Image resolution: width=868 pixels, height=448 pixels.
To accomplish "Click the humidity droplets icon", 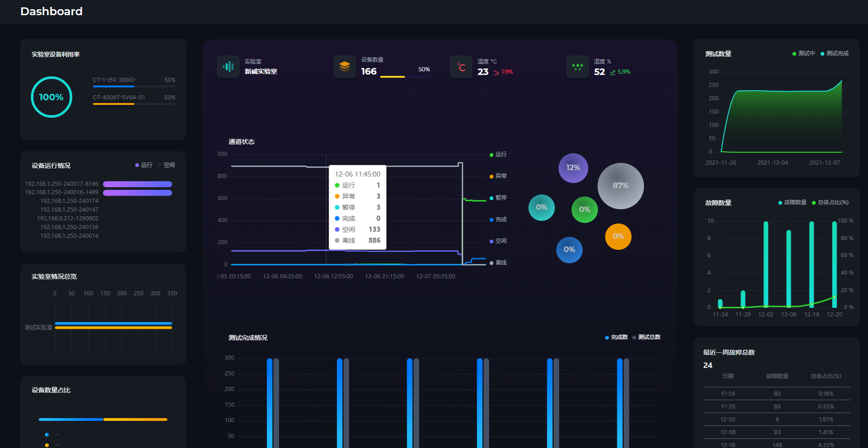I will (578, 67).
